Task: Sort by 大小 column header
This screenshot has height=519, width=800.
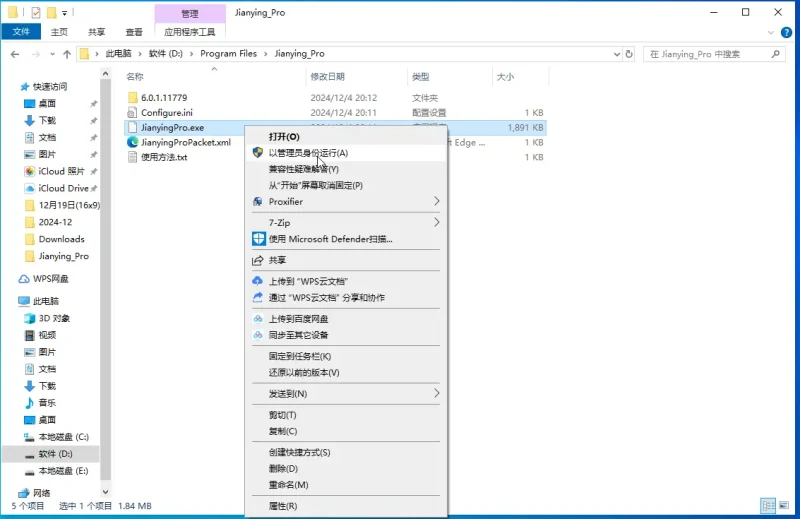Action: coord(505,77)
